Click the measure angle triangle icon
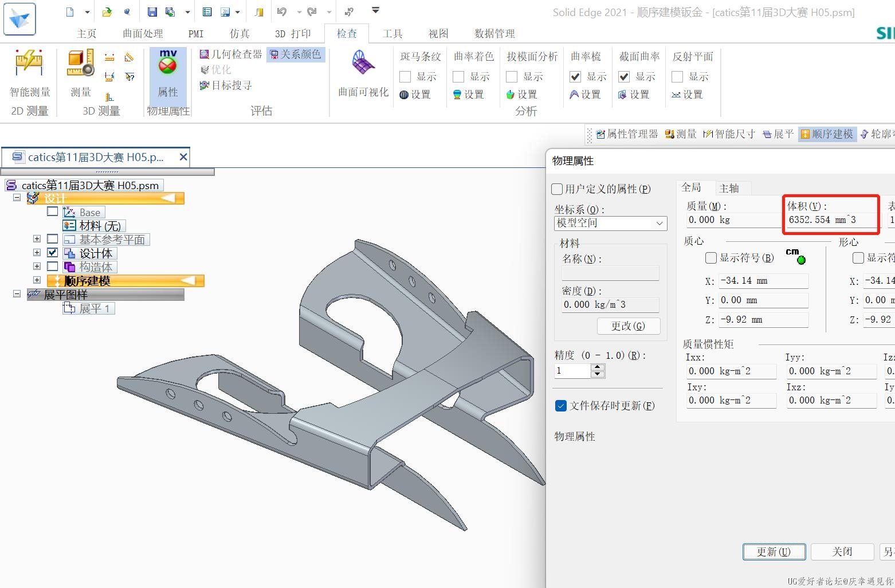The height and width of the screenshot is (588, 895). tap(129, 57)
